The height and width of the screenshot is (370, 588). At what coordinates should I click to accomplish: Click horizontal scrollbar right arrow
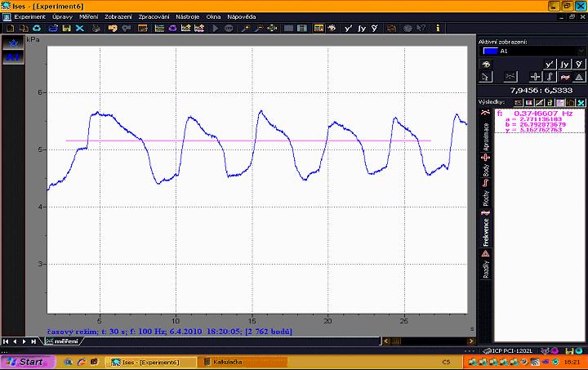[x=470, y=341]
